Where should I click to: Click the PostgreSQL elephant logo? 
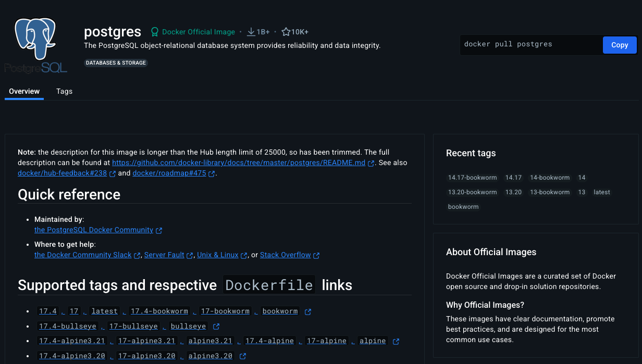(35, 45)
